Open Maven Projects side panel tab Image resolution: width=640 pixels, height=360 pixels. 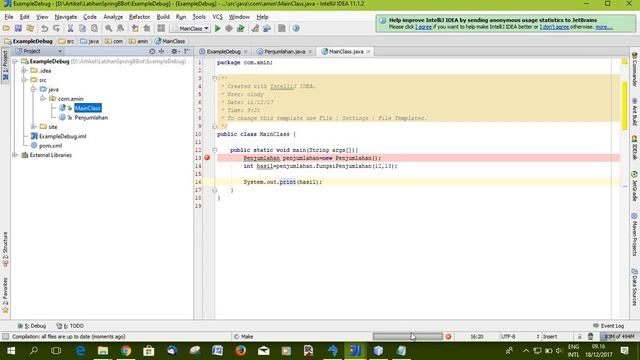pos(634,235)
